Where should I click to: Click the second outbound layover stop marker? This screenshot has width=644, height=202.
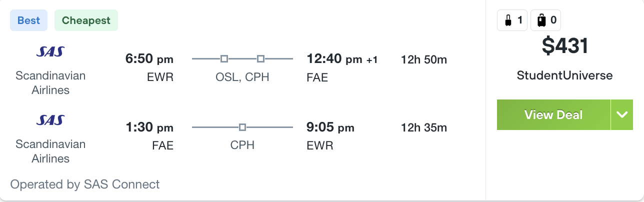pos(260,59)
